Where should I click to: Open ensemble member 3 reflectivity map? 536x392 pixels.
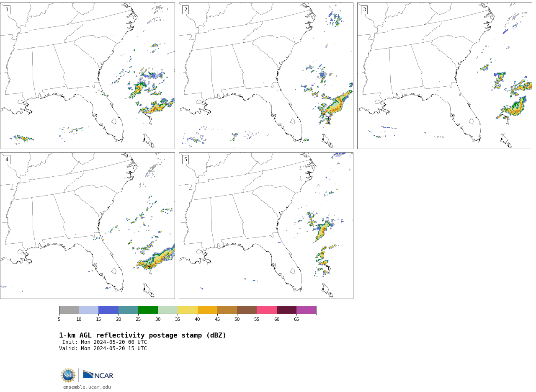pos(445,76)
